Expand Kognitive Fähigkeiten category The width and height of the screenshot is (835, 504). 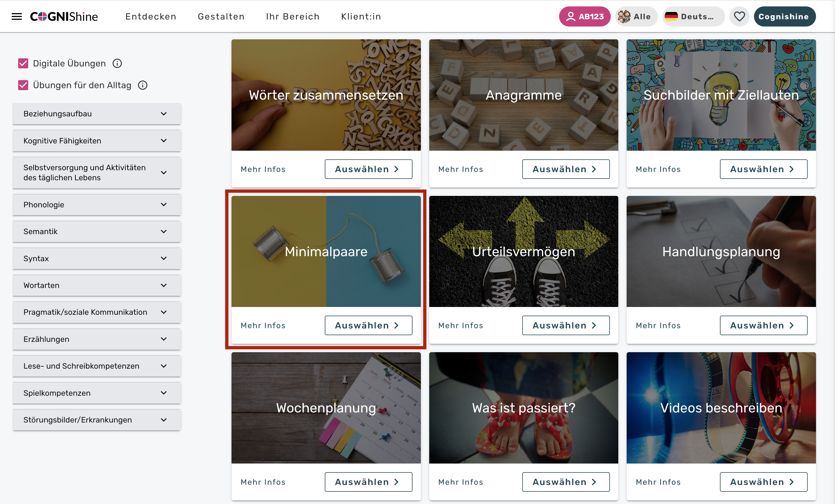coord(96,141)
